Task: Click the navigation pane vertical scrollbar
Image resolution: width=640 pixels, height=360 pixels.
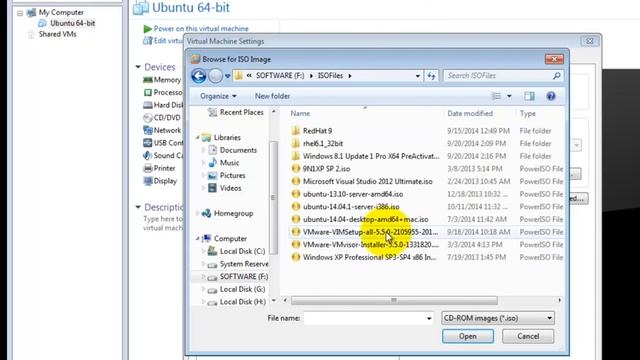Action: (x=273, y=198)
